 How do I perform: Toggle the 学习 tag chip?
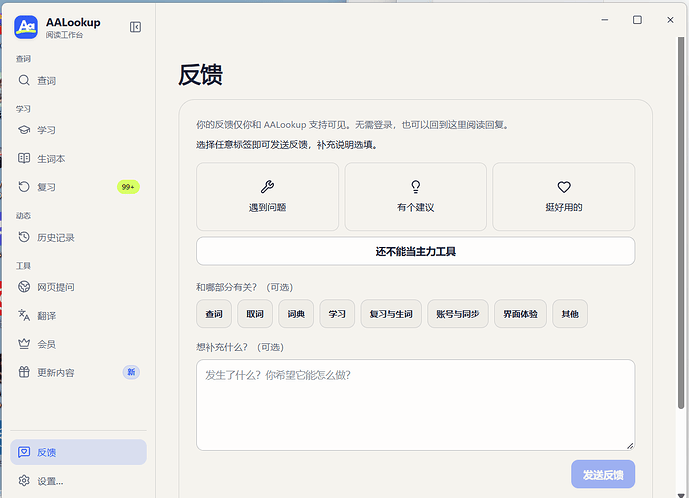[337, 314]
